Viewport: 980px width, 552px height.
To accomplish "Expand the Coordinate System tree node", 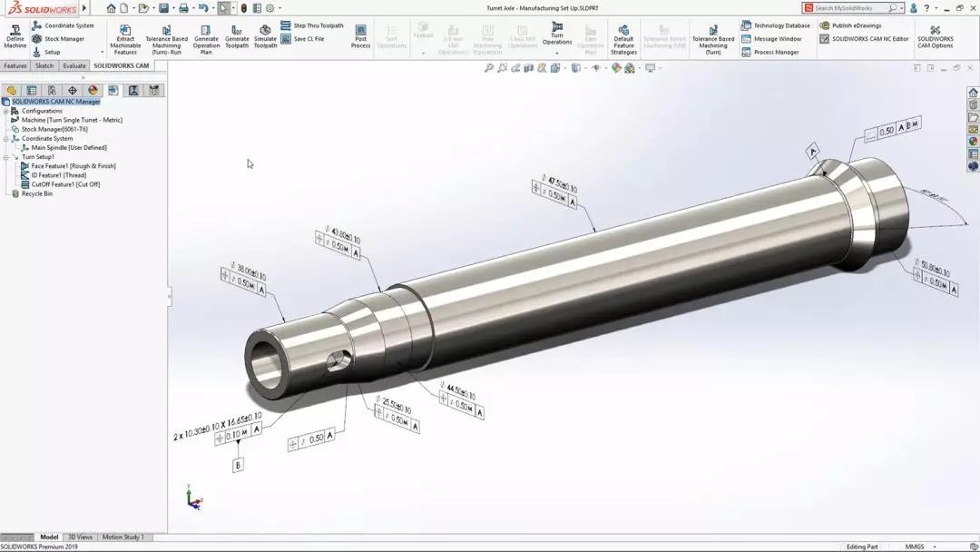I will (7, 138).
